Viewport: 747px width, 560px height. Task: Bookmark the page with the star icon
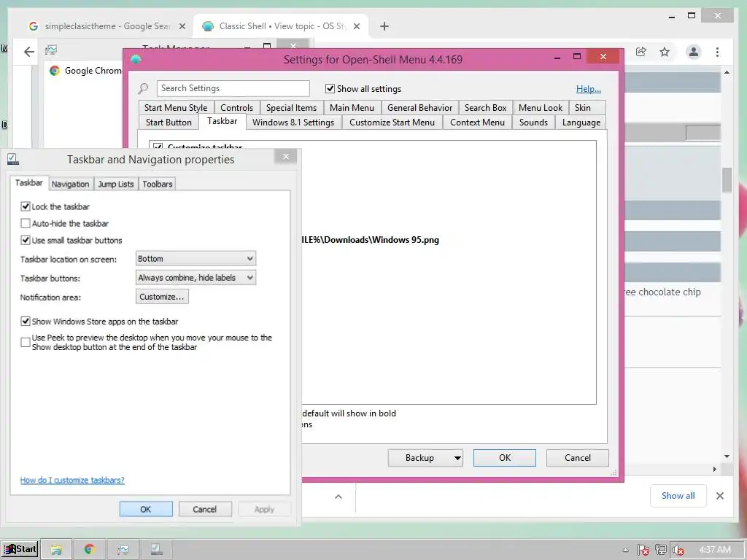pyautogui.click(x=665, y=52)
